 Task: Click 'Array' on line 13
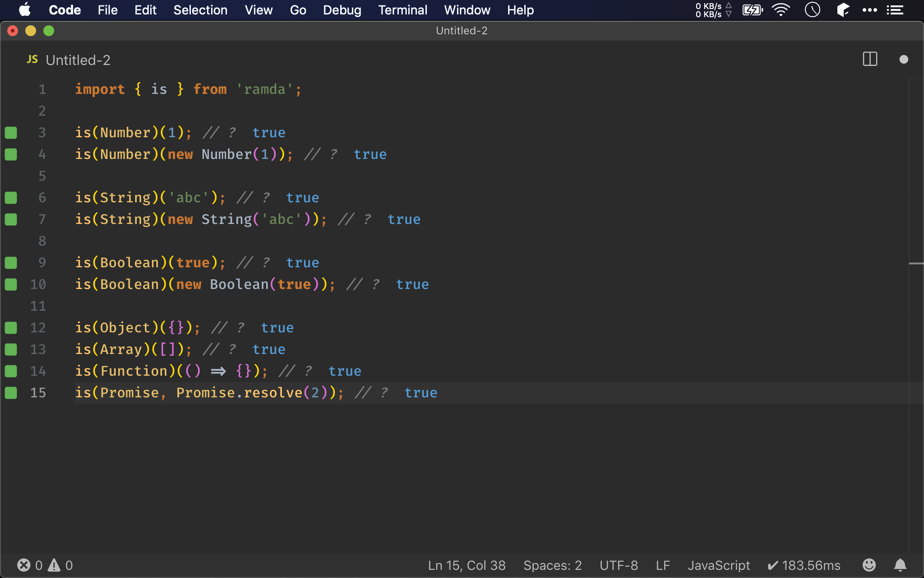(121, 350)
